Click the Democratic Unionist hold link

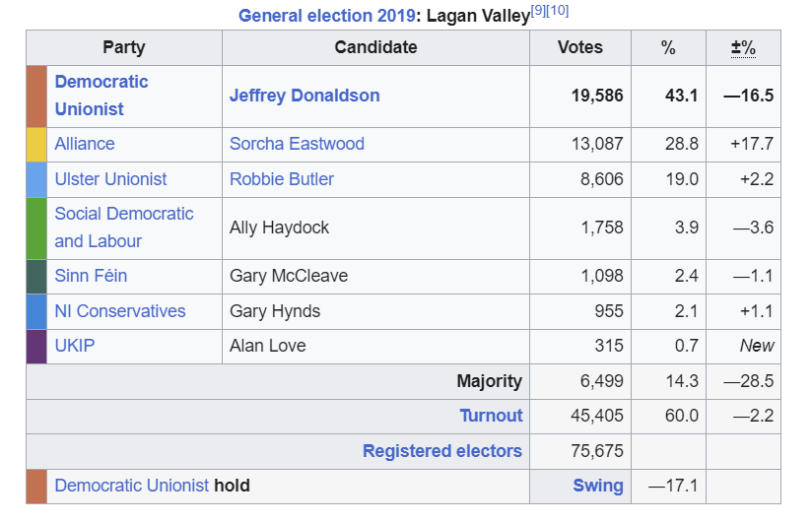pos(132,486)
